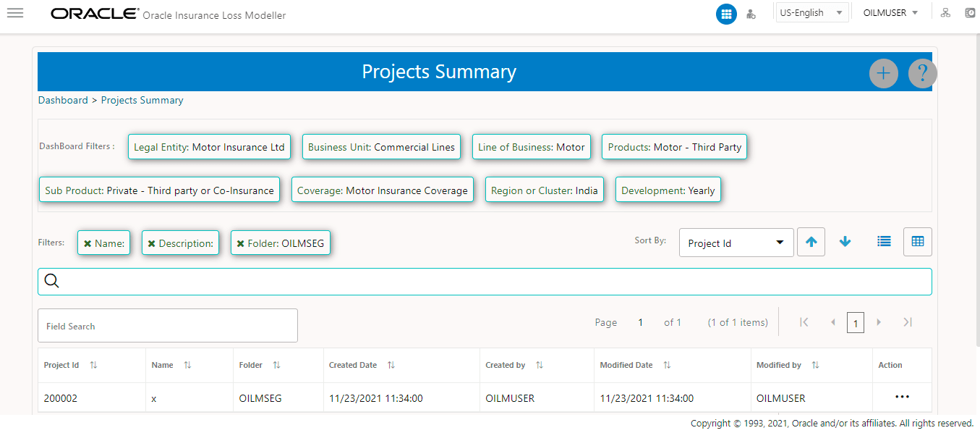Viewport: 980px width, 433px height.
Task: Switch to table grid view icon
Action: [x=918, y=242]
